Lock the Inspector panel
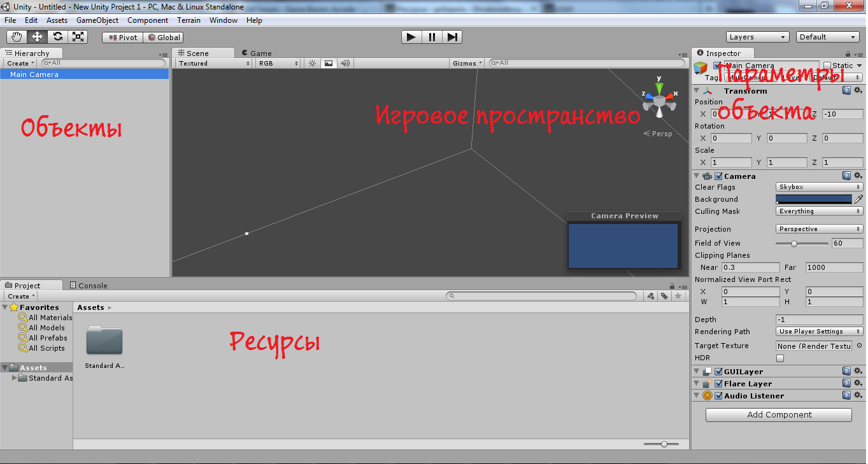The image size is (868, 464). pyautogui.click(x=848, y=54)
